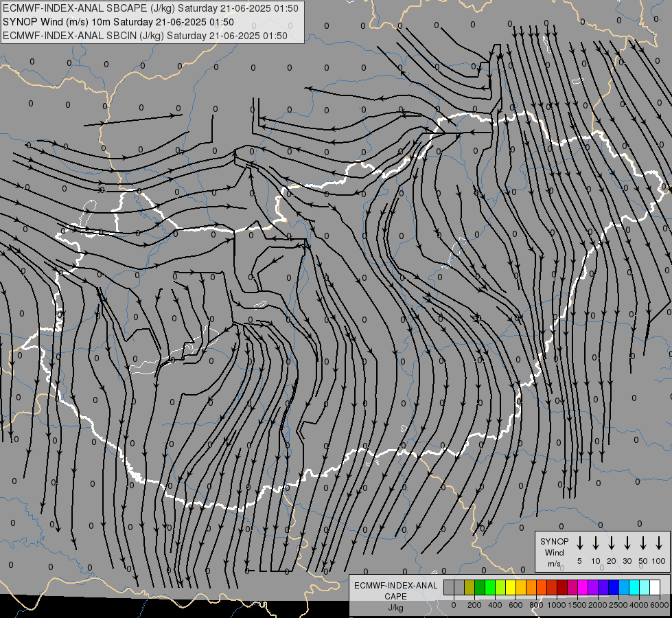Viewport: 672px width, 618px height.
Task: Click the '100' label in wind legend
Action: point(659,561)
